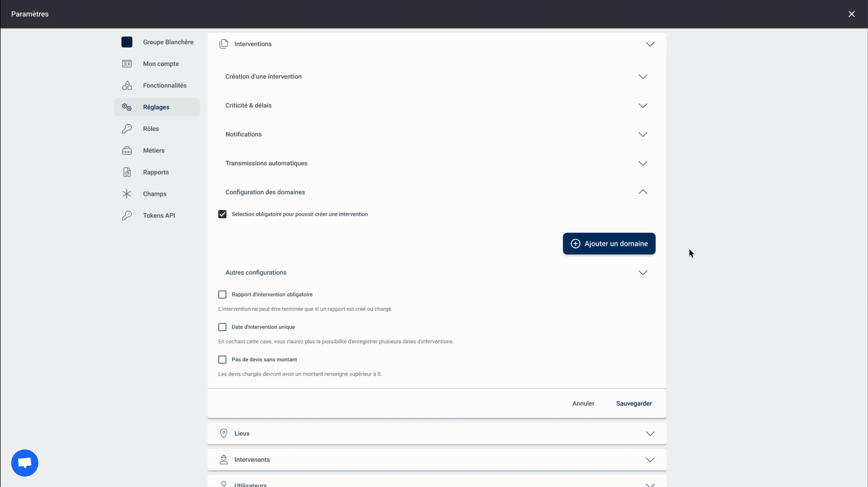Click the Métiers toolbox icon

click(x=127, y=150)
